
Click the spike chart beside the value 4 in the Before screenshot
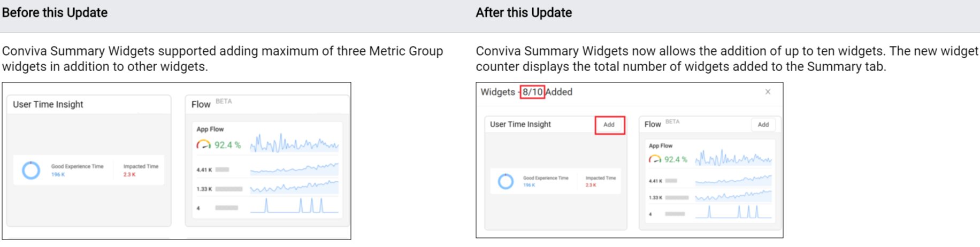[x=294, y=206]
